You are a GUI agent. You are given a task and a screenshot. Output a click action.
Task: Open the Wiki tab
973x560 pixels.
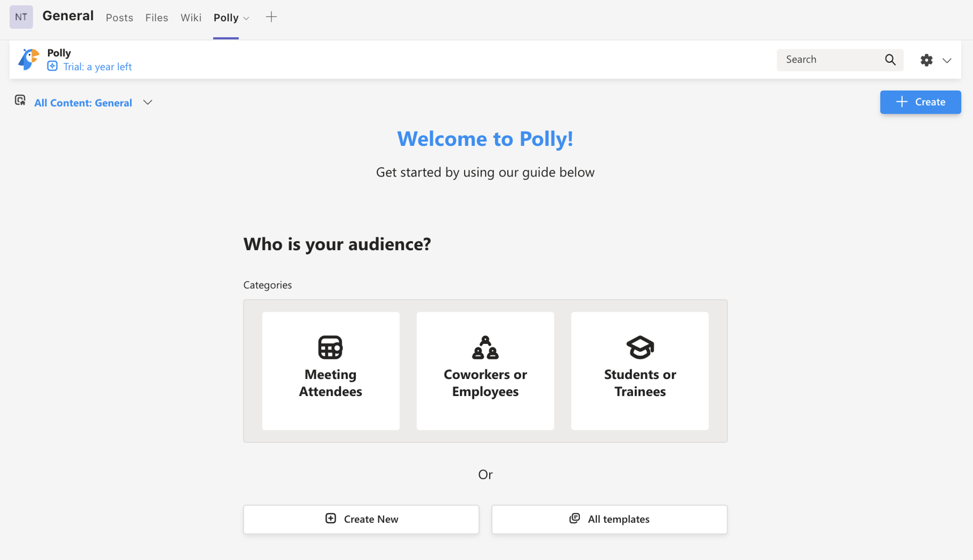pyautogui.click(x=191, y=18)
